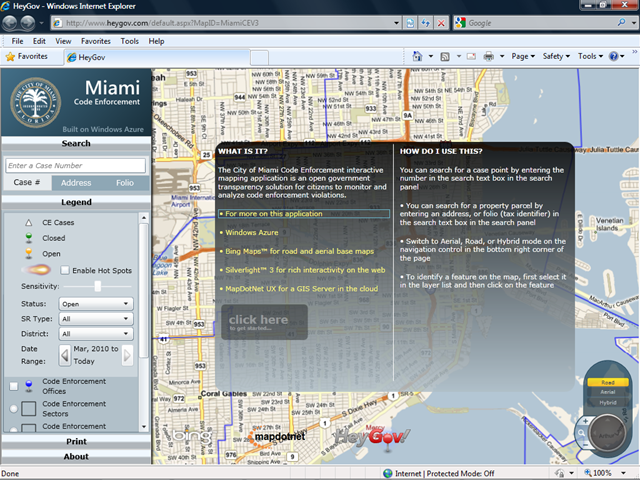The image size is (640, 480).
Task: Click the Favorites star icon
Action: [10, 57]
